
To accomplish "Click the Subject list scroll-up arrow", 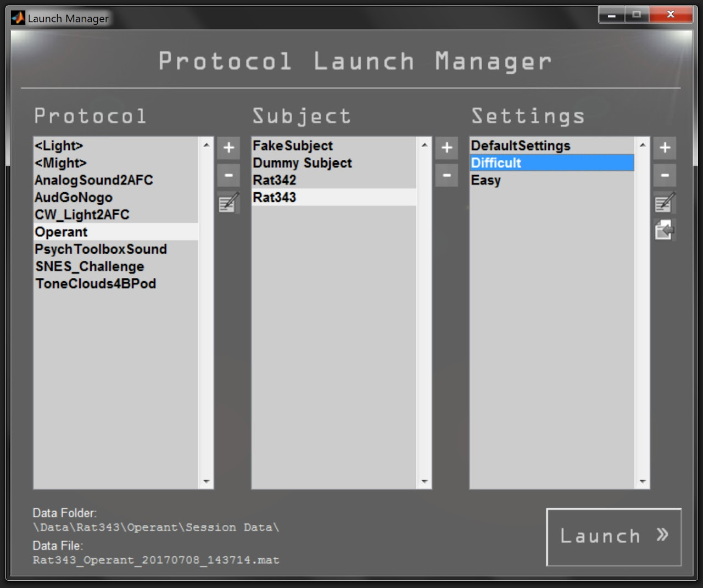I will (x=424, y=145).
